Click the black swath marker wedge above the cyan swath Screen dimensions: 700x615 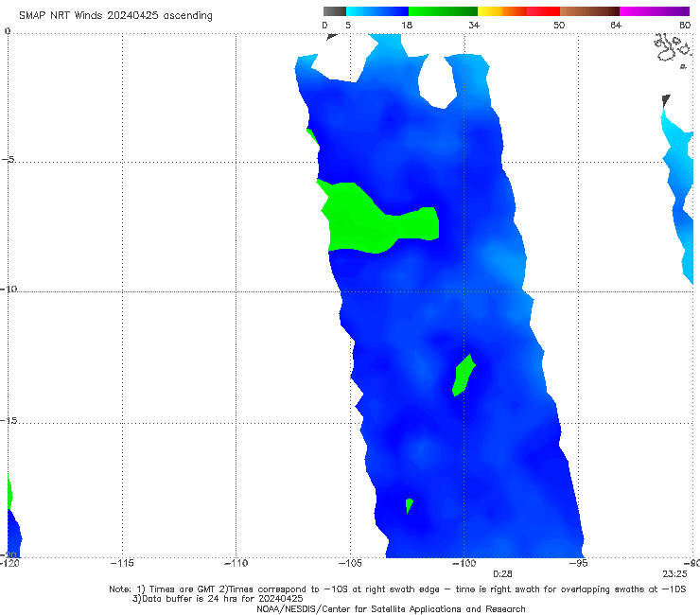pyautogui.click(x=666, y=101)
